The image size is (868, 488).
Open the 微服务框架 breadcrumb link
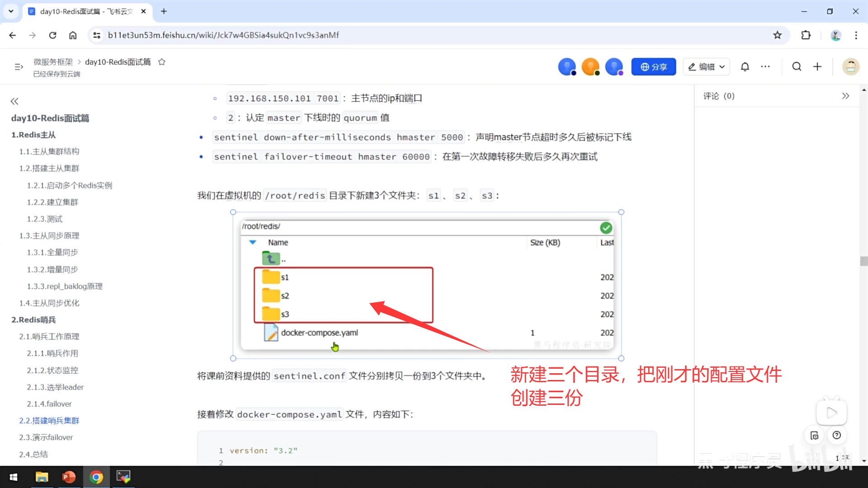pyautogui.click(x=53, y=62)
